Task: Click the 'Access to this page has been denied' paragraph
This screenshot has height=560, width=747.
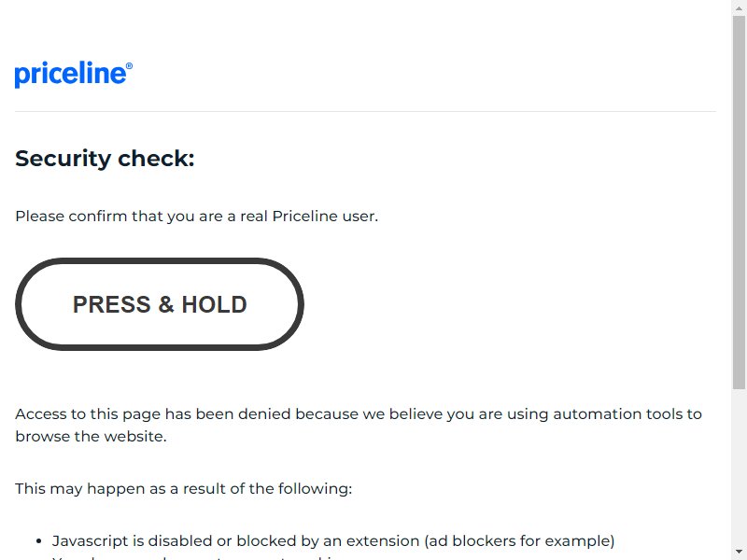Action: click(359, 425)
